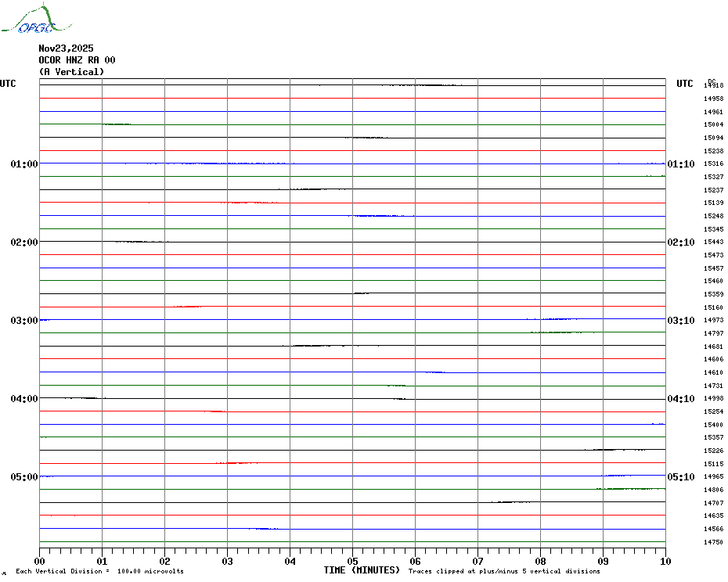
Task: Click the 10 minute mark on bottom axis
Action: click(665, 561)
